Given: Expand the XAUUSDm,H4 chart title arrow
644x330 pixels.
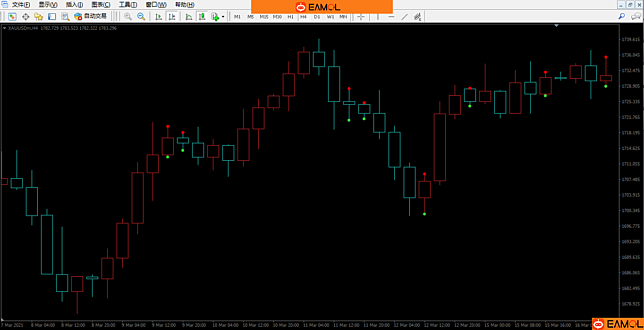Looking at the screenshot, I should coord(5,28).
